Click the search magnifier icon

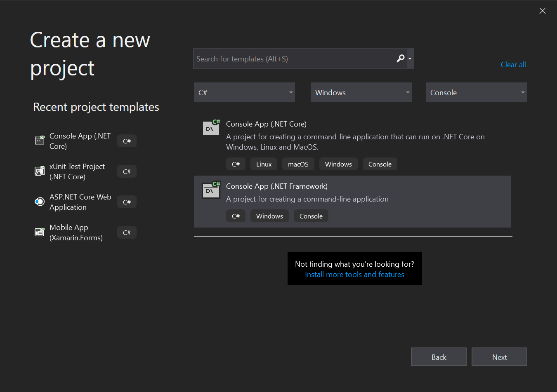tap(400, 59)
